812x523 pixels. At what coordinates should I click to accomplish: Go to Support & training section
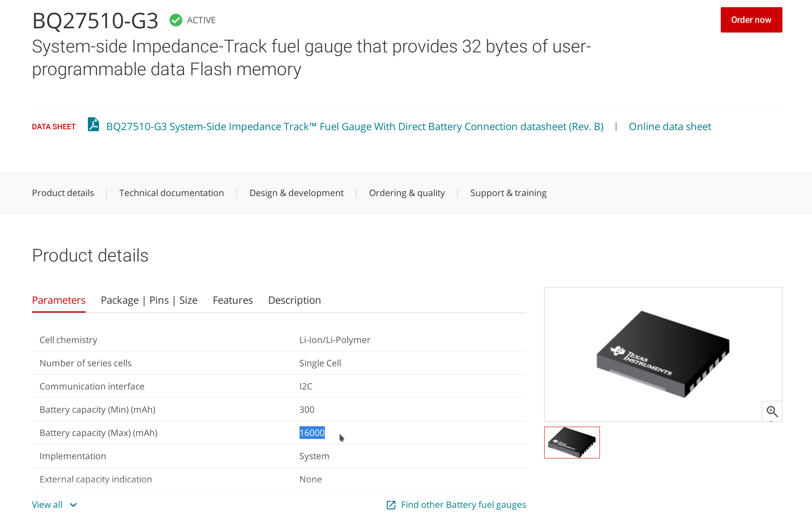point(508,193)
